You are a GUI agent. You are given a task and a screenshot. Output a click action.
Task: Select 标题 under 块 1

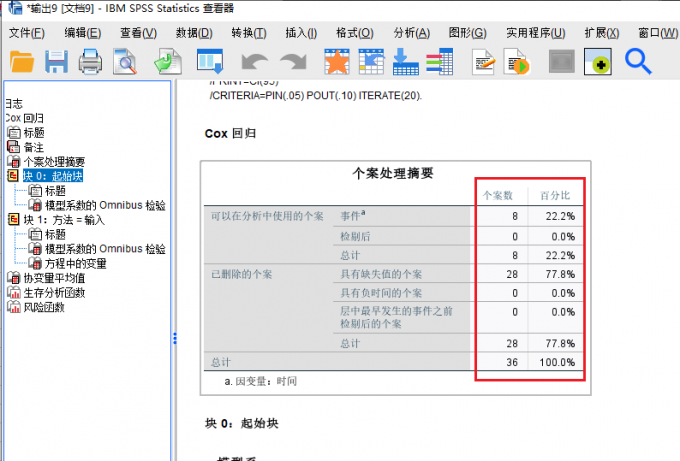point(56,235)
